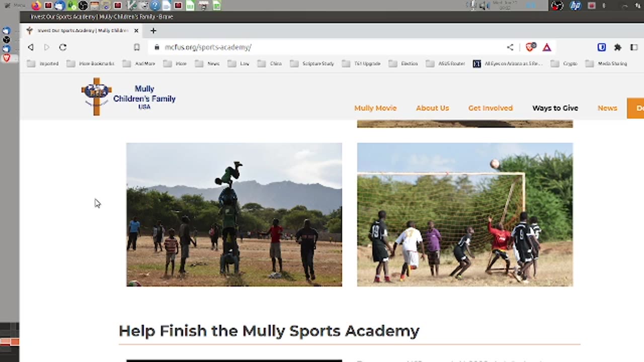Open the Law bookmarks folder
Image resolution: width=644 pixels, height=362 pixels.
[238, 64]
